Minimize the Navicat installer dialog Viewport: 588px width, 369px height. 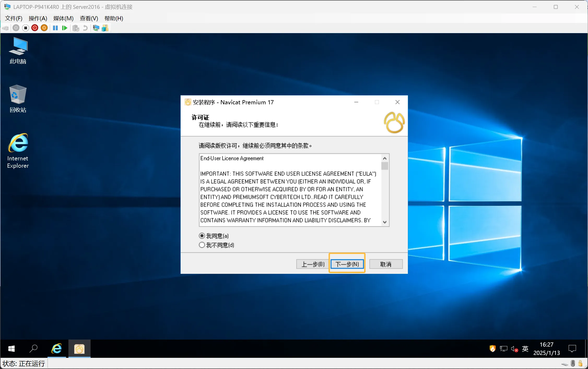356,102
